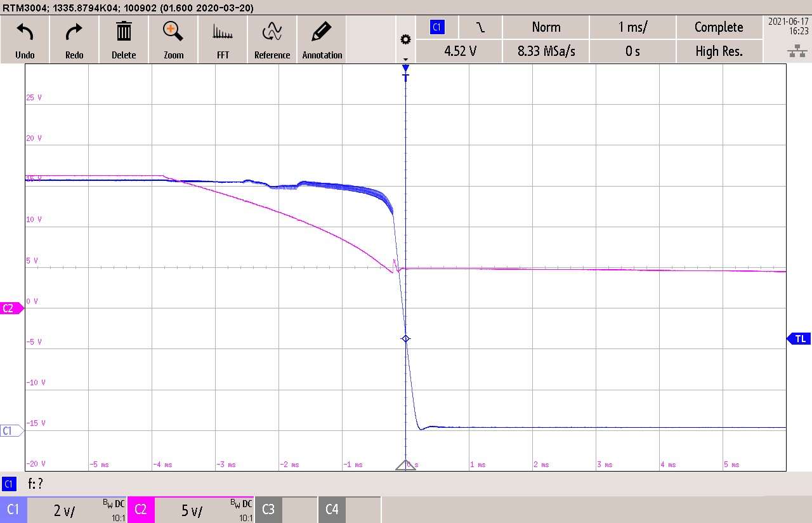The image size is (812, 523).
Task: Open the C2 5 V/ vertical scale
Action: [204, 510]
